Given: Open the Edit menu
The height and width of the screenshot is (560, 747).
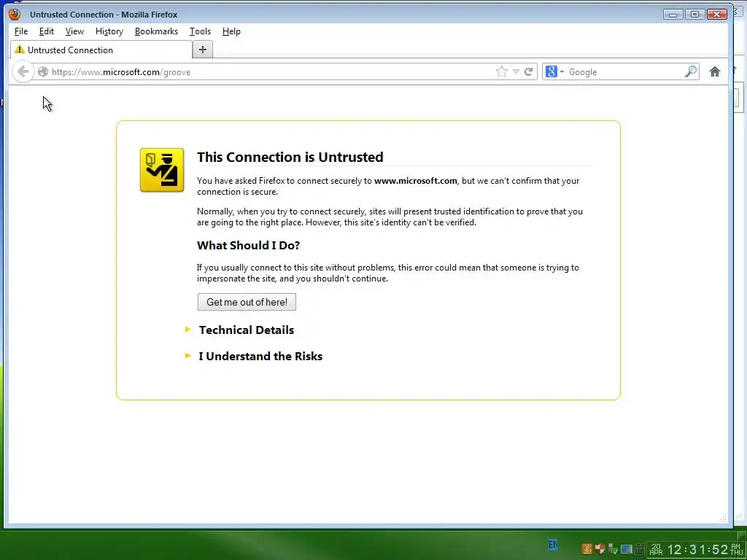Looking at the screenshot, I should (46, 31).
